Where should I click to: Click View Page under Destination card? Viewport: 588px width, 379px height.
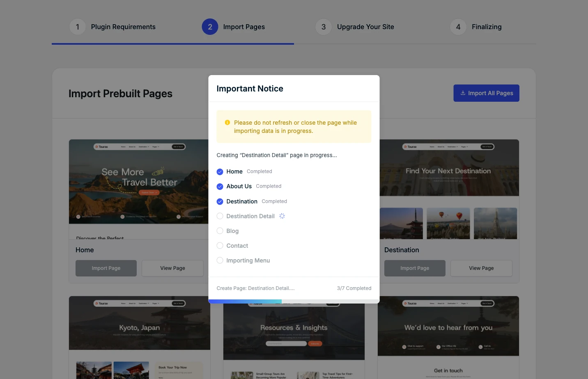[x=481, y=268]
